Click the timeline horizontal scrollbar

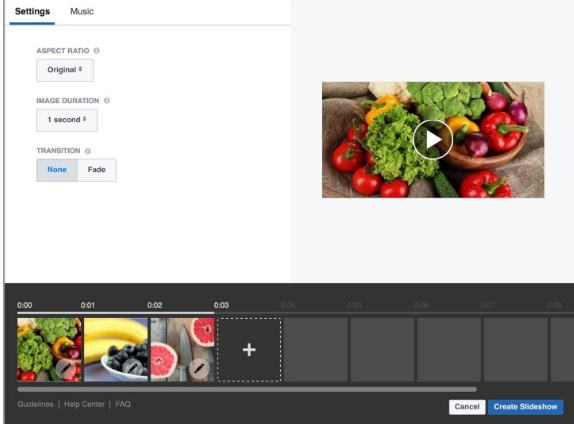click(x=247, y=390)
